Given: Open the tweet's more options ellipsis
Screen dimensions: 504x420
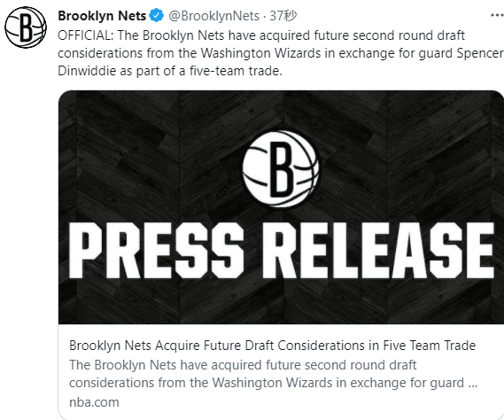Looking at the screenshot, I should 497,15.
